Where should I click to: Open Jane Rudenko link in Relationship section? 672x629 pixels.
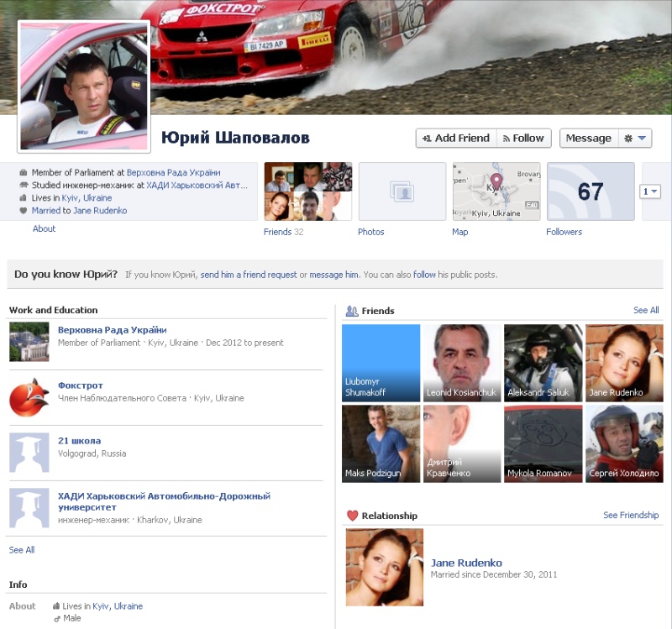(466, 563)
